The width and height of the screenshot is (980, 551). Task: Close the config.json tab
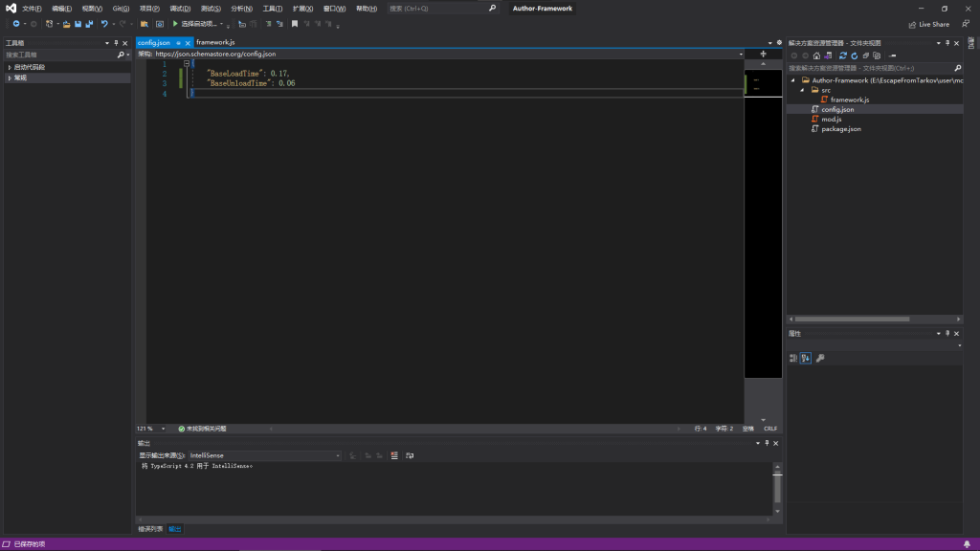188,43
